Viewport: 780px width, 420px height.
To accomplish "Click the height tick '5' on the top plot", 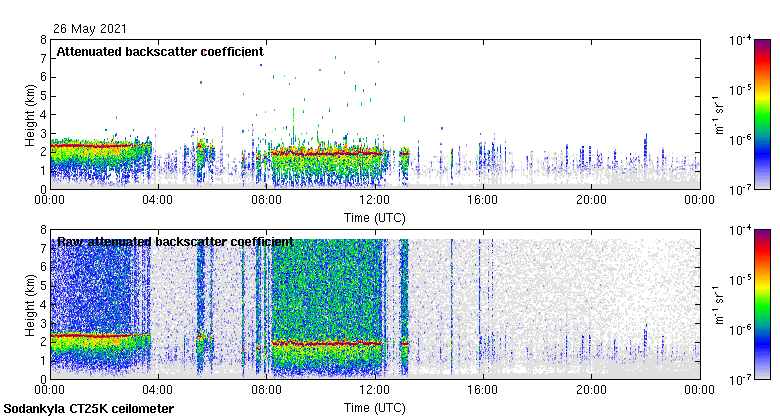I will [43, 96].
